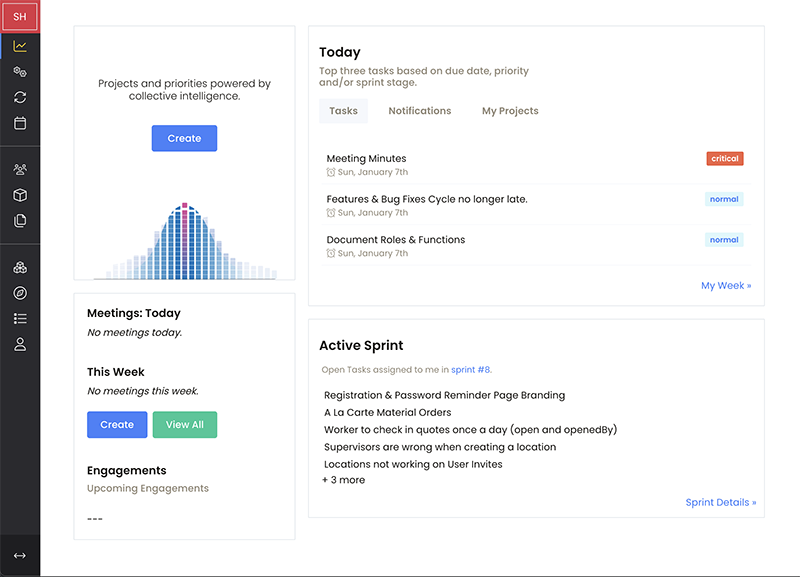
Task: Click the stacked cubes icon in sidebar
Action: (20, 268)
